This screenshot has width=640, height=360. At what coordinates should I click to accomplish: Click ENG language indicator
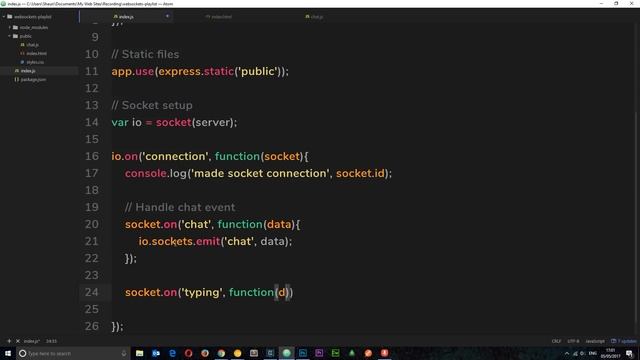tap(593, 353)
